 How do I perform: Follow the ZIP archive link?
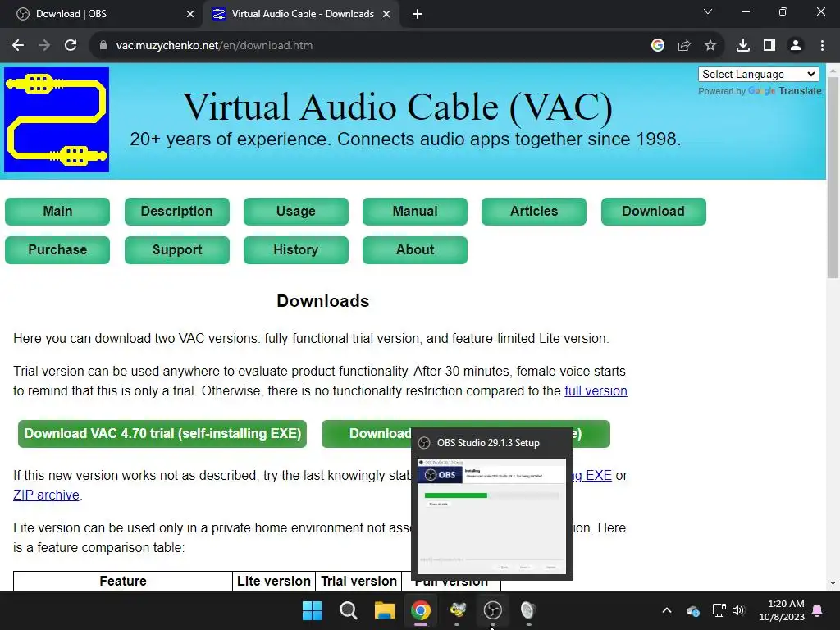pyautogui.click(x=46, y=495)
